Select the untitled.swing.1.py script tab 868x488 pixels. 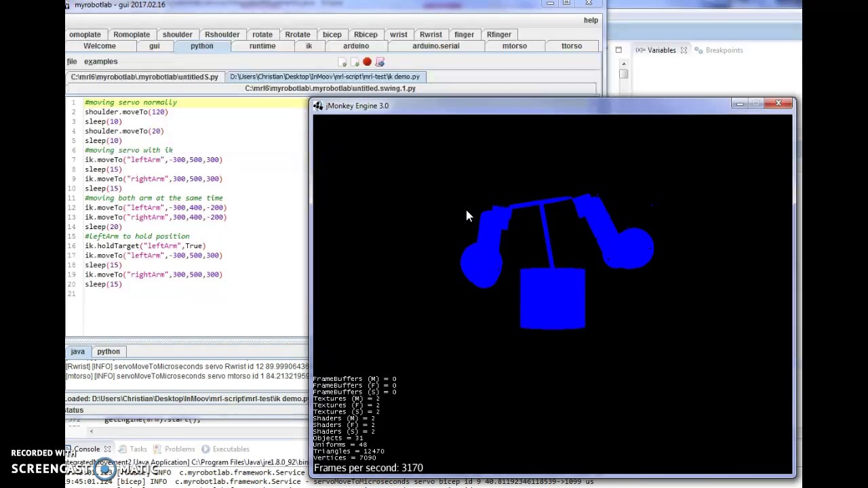[x=330, y=88]
